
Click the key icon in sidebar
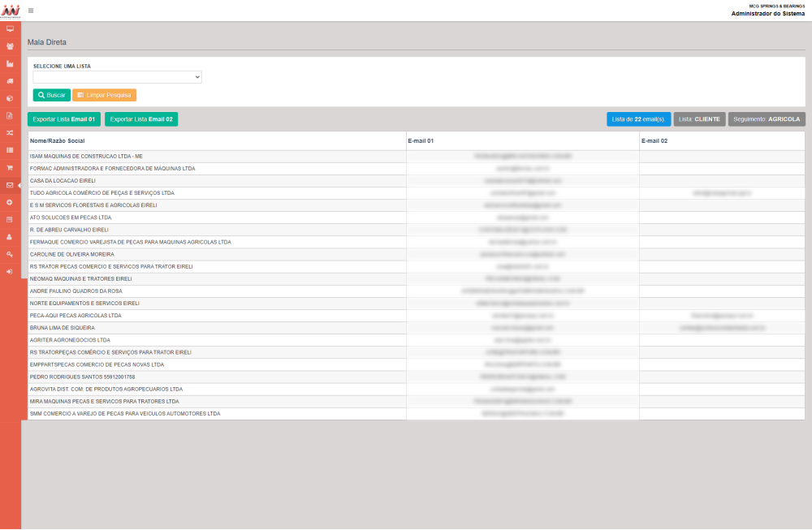(x=10, y=254)
